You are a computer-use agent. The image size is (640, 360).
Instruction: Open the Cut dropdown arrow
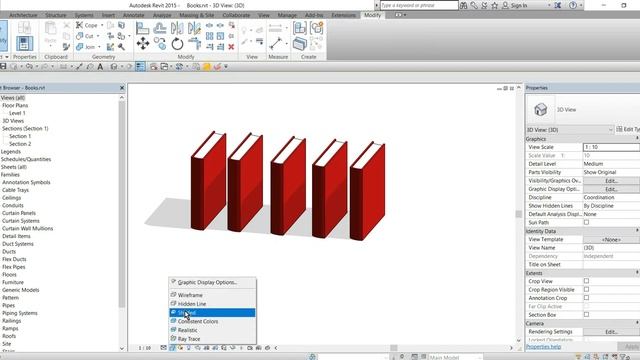(x=98, y=36)
